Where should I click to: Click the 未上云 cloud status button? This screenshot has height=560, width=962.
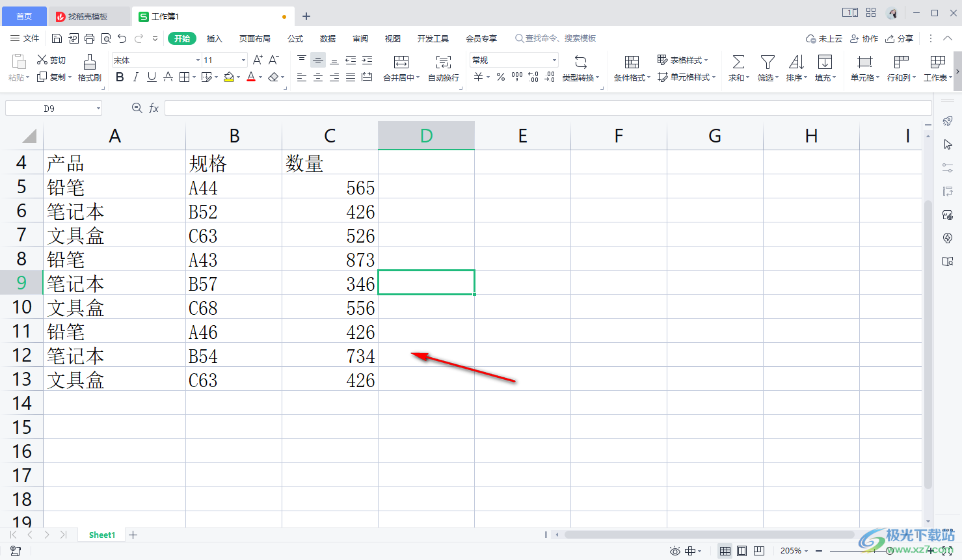824,38
